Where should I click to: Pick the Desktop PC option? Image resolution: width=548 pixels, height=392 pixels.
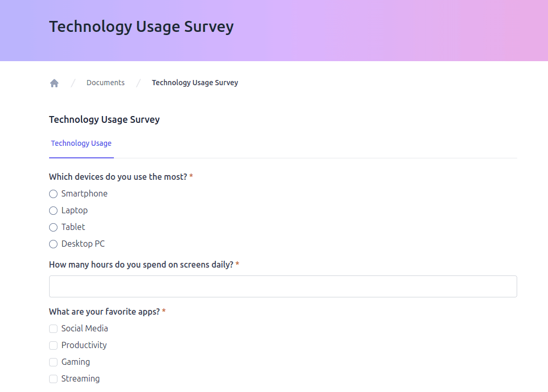tap(53, 244)
